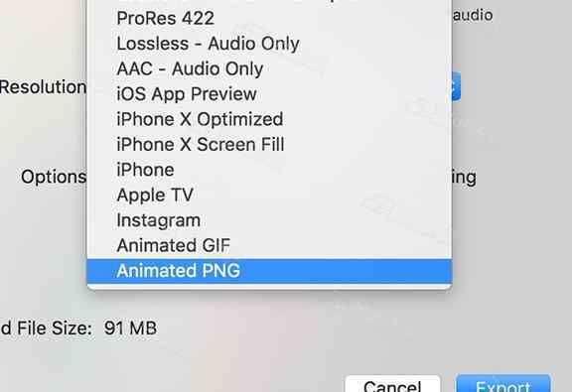572x392 pixels.
Task: Select the ProRes 422 preset
Action: click(269, 18)
